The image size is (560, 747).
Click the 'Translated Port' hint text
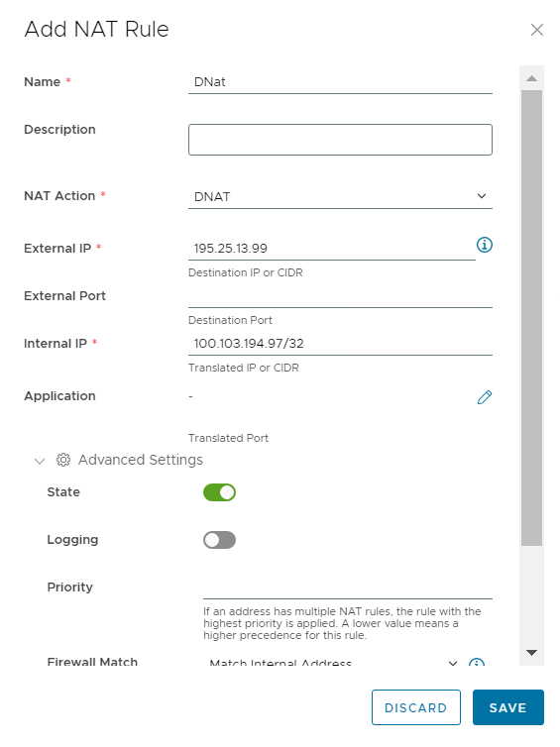228,438
